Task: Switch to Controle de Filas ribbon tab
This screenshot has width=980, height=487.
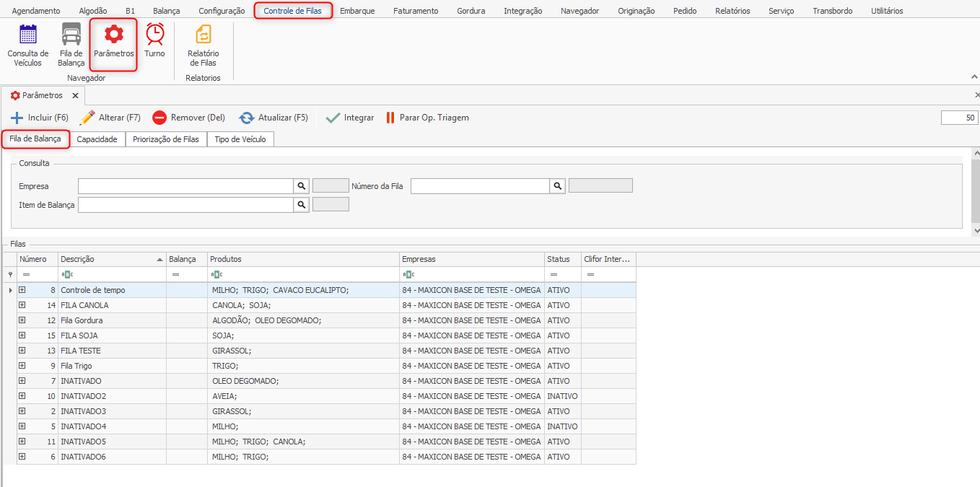Action: tap(293, 11)
